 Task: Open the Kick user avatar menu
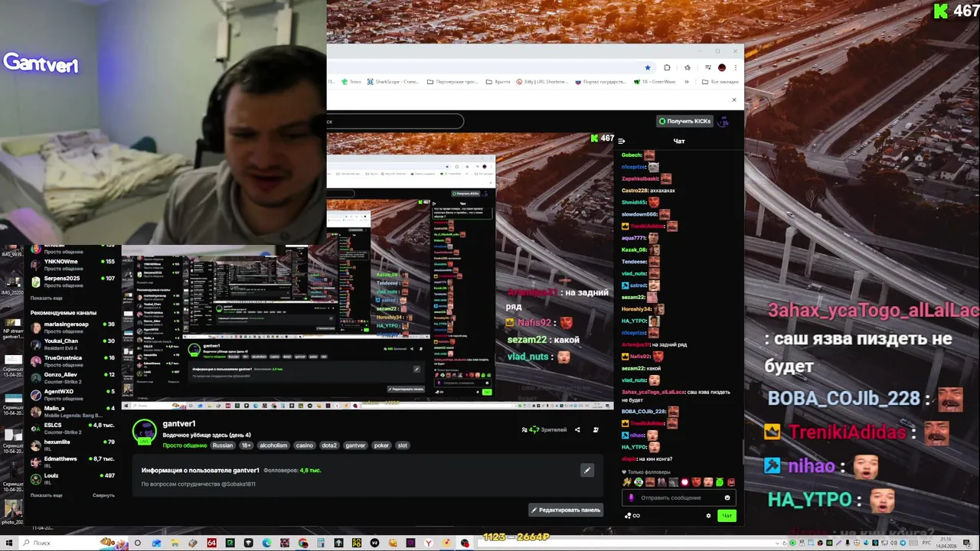tap(724, 121)
